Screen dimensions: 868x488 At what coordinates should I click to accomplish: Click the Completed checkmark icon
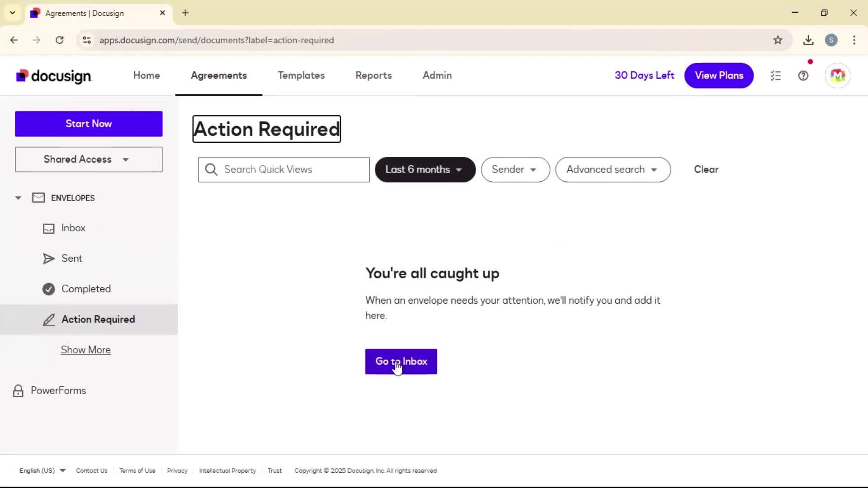click(x=48, y=289)
